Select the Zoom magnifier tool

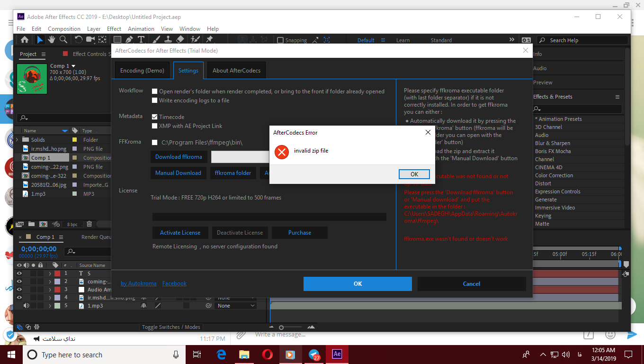[x=63, y=40]
